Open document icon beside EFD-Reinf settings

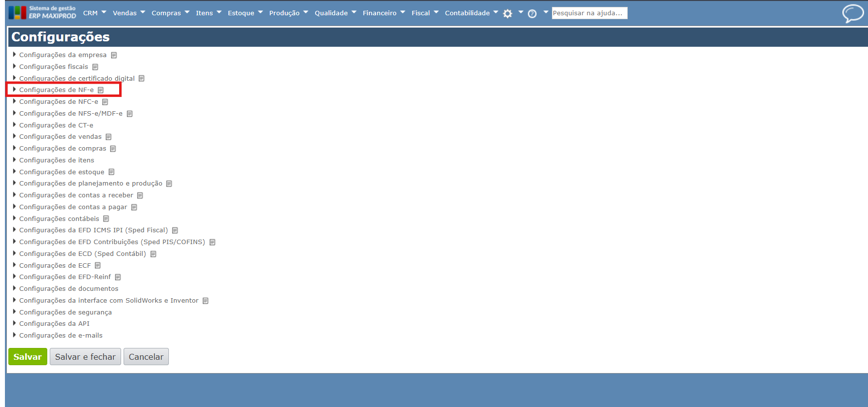coord(118,277)
